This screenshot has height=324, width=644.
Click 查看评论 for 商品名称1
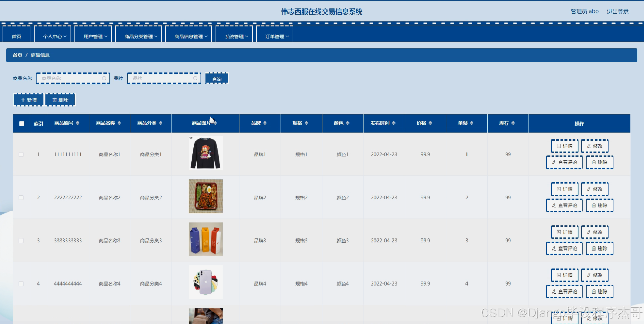point(564,162)
